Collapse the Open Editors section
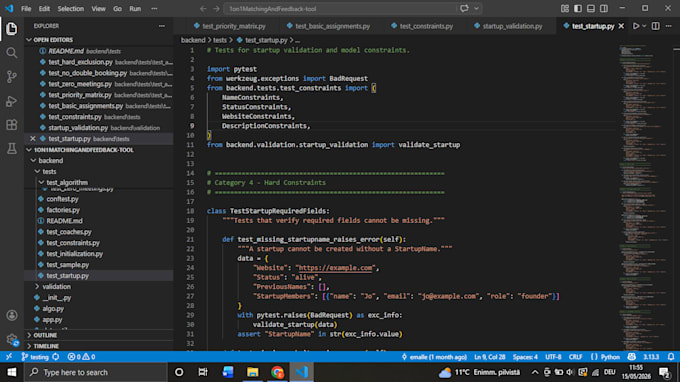 (29, 40)
